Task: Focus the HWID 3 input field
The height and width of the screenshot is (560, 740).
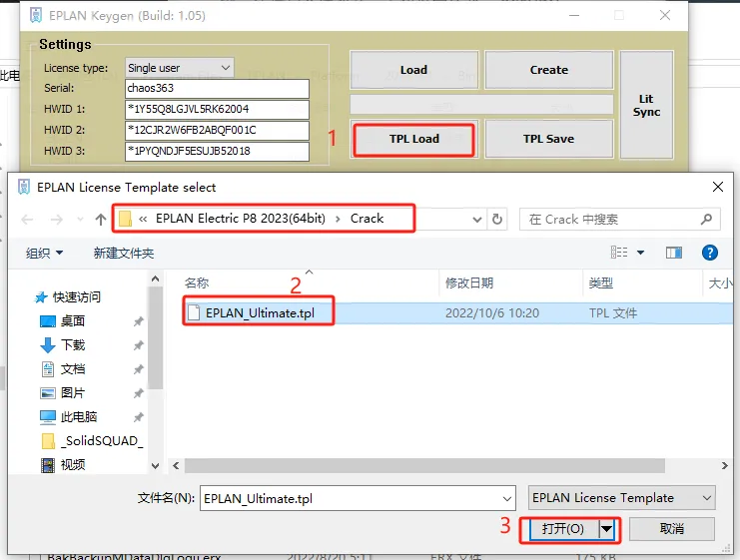Action: tap(217, 151)
